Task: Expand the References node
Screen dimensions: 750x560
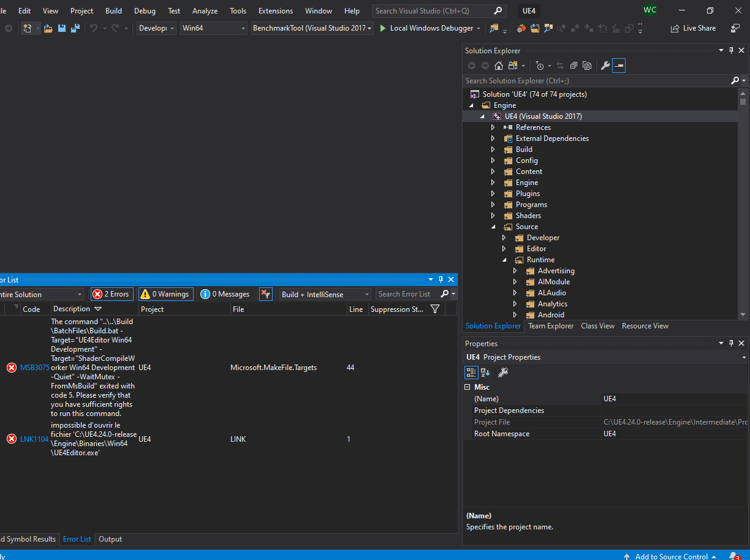Action: click(x=493, y=127)
